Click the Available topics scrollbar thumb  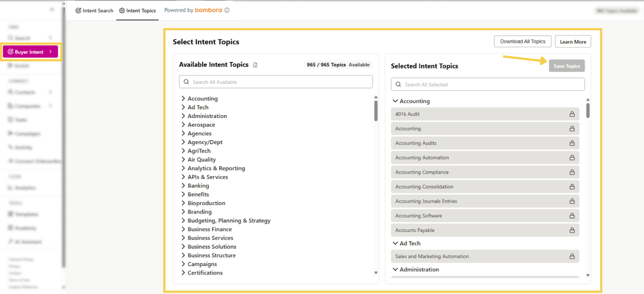pyautogui.click(x=376, y=111)
